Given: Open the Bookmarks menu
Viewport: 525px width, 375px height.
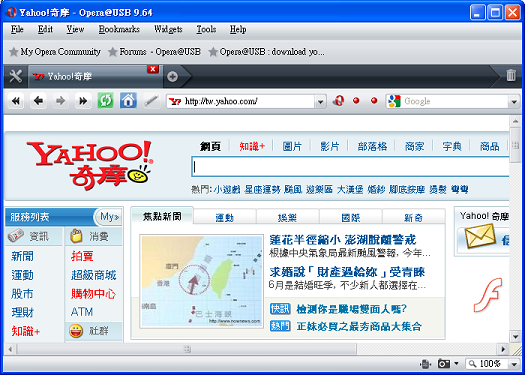Looking at the screenshot, I should [x=119, y=29].
